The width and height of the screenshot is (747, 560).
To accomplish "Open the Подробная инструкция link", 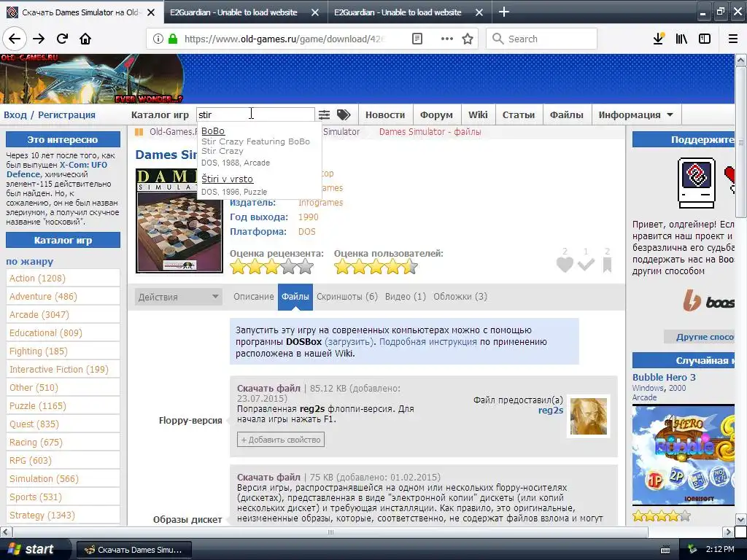I will pos(427,342).
